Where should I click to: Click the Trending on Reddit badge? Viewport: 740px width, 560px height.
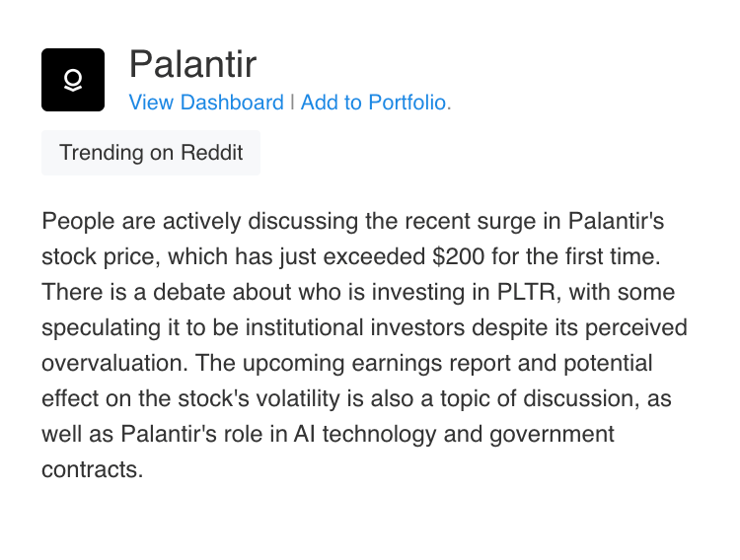151,153
